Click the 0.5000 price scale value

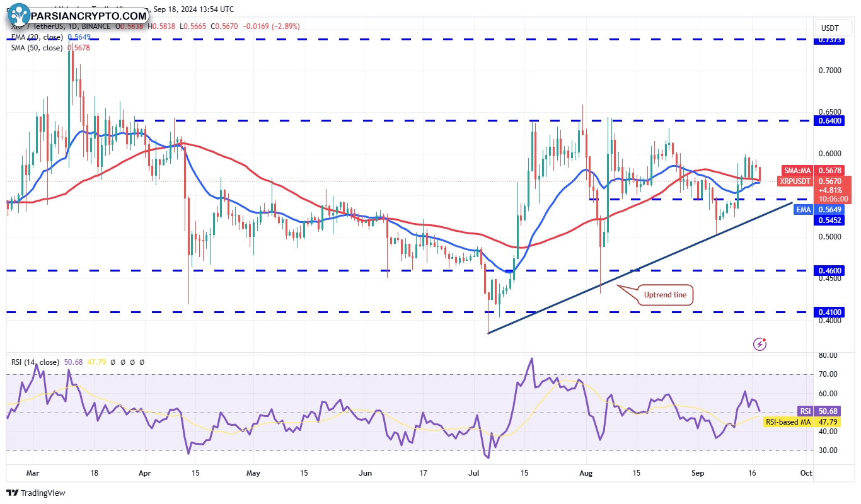pyautogui.click(x=829, y=237)
